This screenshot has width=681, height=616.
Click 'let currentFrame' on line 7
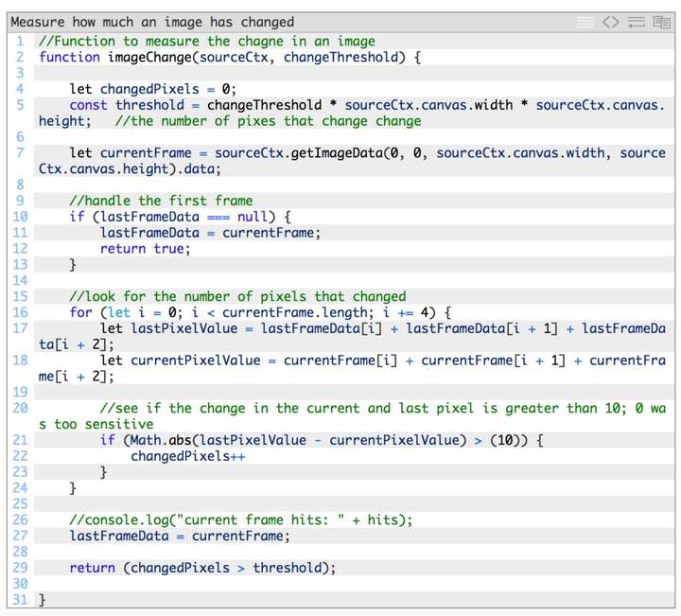(x=131, y=153)
